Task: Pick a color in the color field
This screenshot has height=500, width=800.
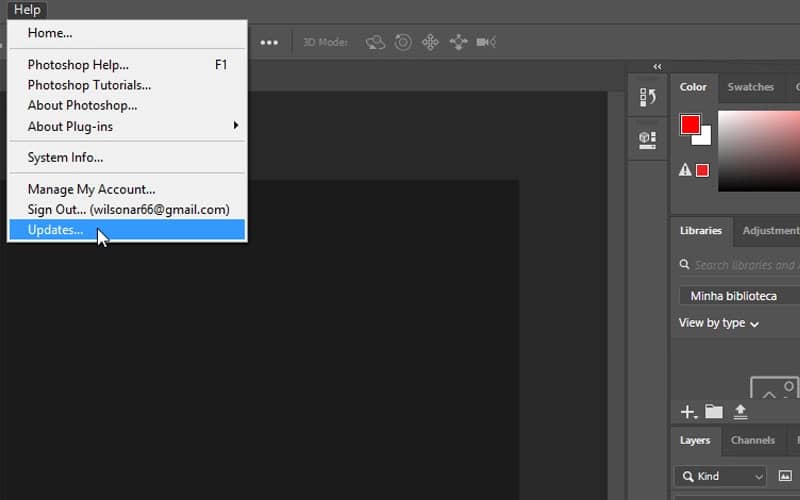Action: coord(759,151)
